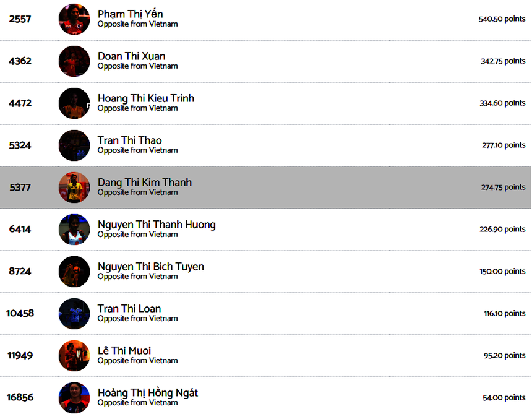This screenshot has height=414, width=532.
Task: Click the Doan Thi Xuan name
Action: (131, 56)
